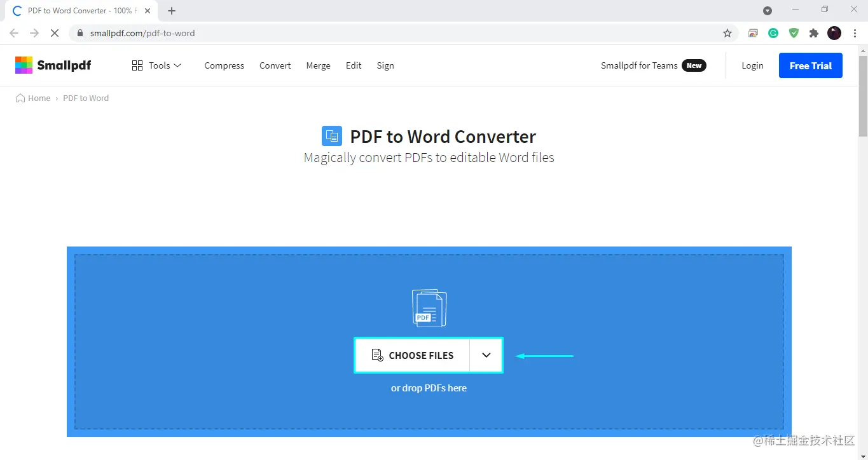The width and height of the screenshot is (868, 460).
Task: Open the Chrome profile avatar
Action: [x=834, y=33]
